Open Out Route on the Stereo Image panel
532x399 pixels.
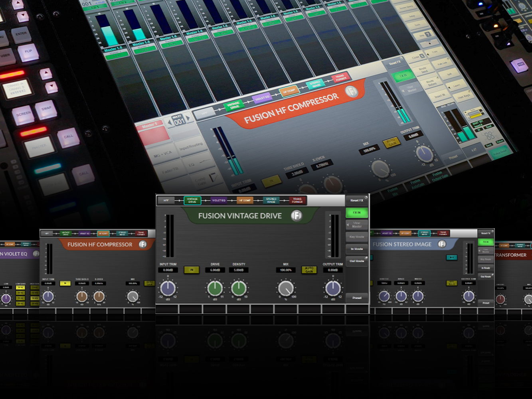(486, 277)
